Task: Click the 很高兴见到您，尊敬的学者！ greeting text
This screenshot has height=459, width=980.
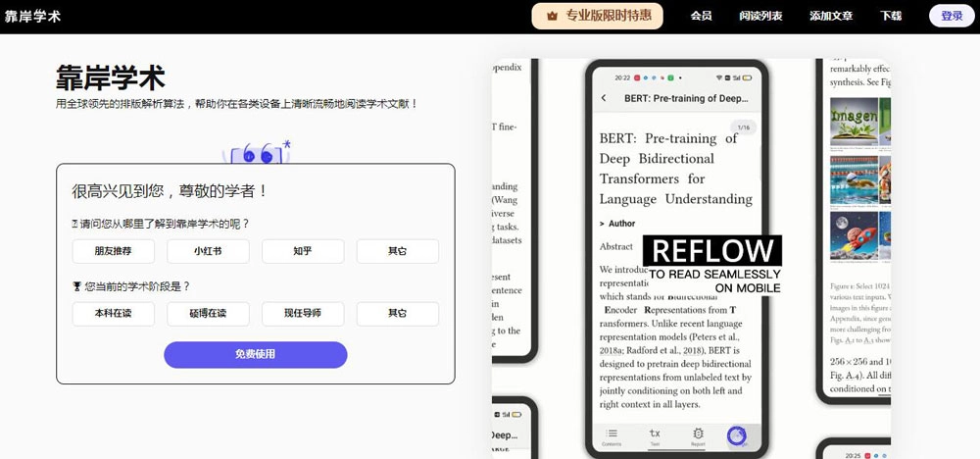Action: tap(171, 191)
